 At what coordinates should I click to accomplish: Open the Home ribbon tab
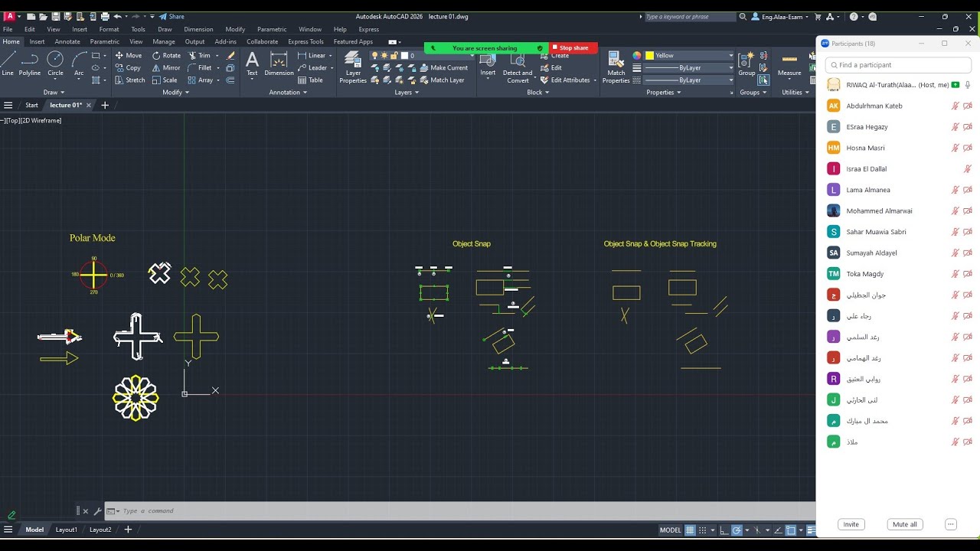click(x=11, y=41)
